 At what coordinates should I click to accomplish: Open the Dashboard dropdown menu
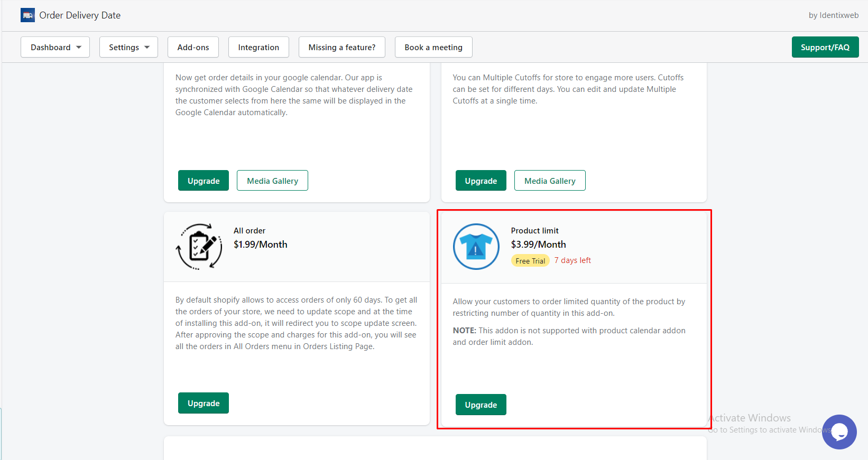coord(56,47)
